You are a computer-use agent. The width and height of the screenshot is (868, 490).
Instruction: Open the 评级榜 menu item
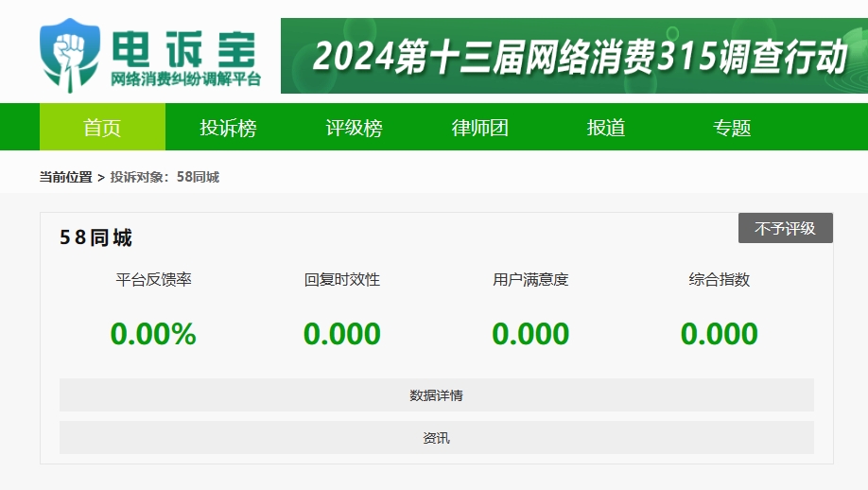coord(354,128)
